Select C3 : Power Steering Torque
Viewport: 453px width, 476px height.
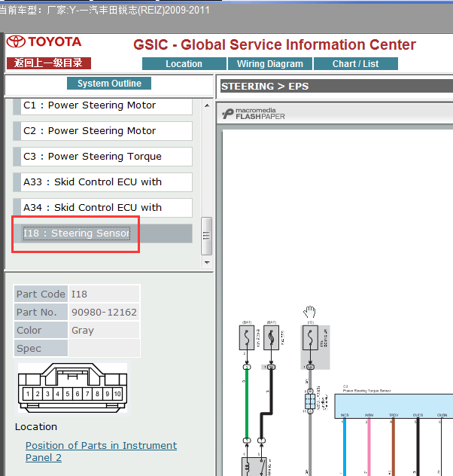click(103, 157)
